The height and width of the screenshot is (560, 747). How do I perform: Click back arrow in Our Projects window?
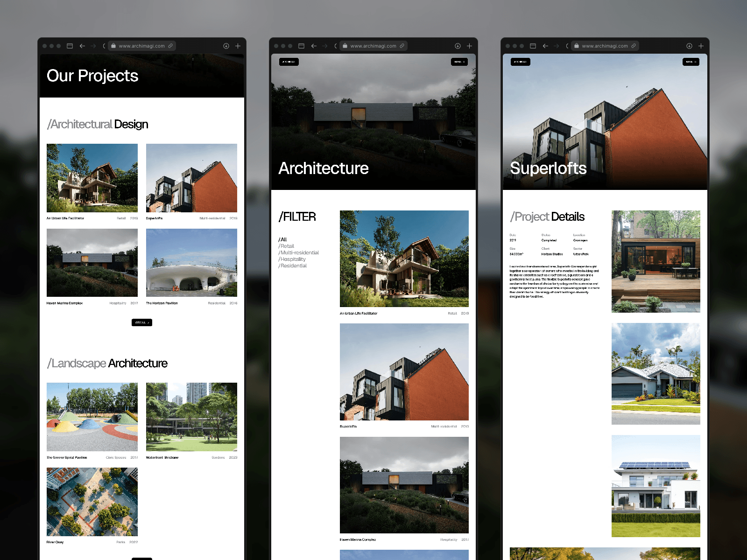82,46
